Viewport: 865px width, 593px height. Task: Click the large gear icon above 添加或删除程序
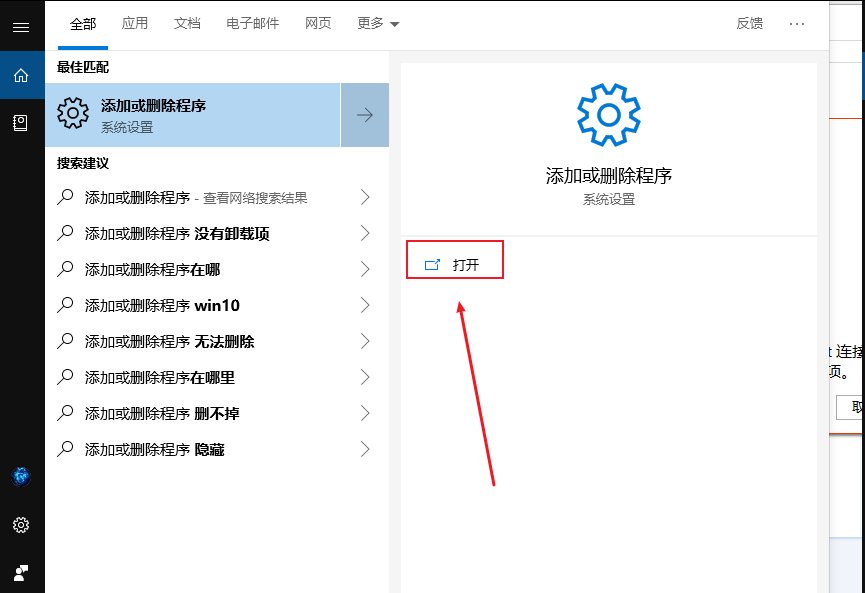pyautogui.click(x=611, y=113)
